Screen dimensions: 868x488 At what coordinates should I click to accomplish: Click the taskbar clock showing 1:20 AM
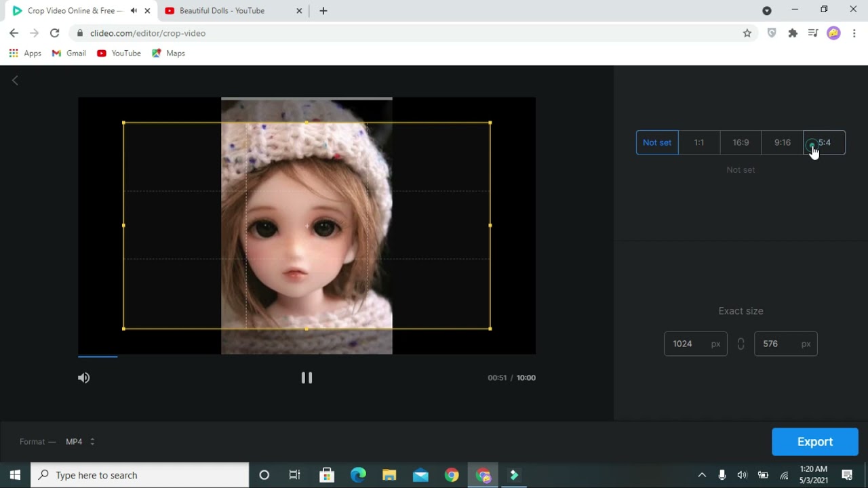(814, 475)
